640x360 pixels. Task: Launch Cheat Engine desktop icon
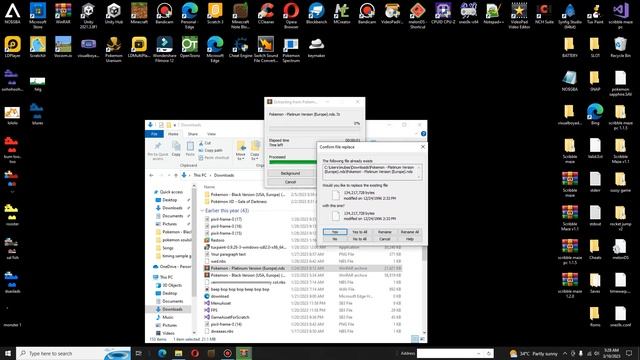pos(240,47)
